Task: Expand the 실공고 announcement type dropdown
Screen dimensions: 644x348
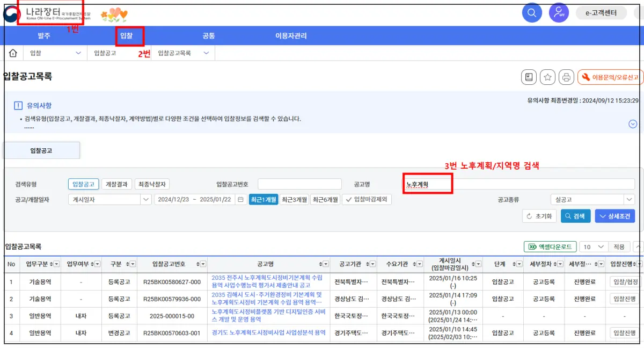Action: click(x=592, y=199)
